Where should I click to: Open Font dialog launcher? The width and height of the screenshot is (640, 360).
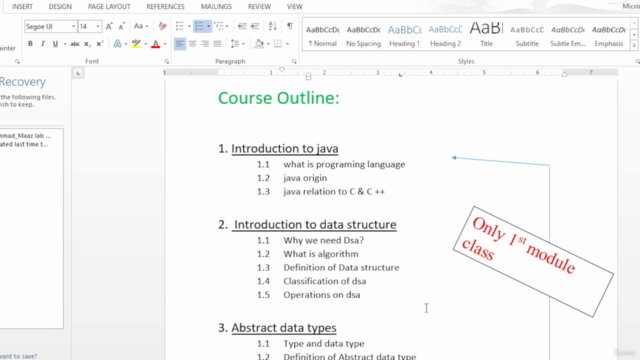[167, 62]
